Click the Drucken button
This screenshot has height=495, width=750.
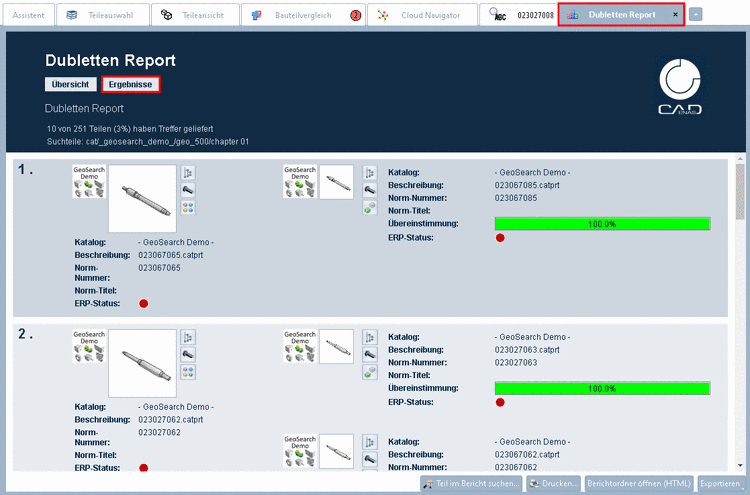pyautogui.click(x=553, y=484)
